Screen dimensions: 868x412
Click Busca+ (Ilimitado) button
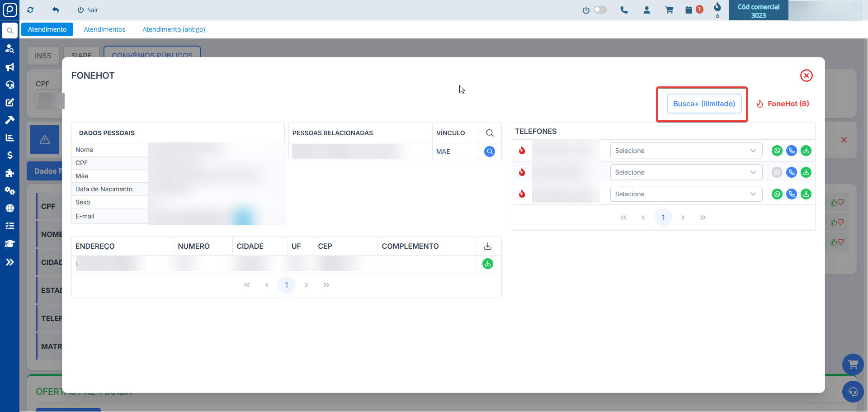pyautogui.click(x=704, y=104)
